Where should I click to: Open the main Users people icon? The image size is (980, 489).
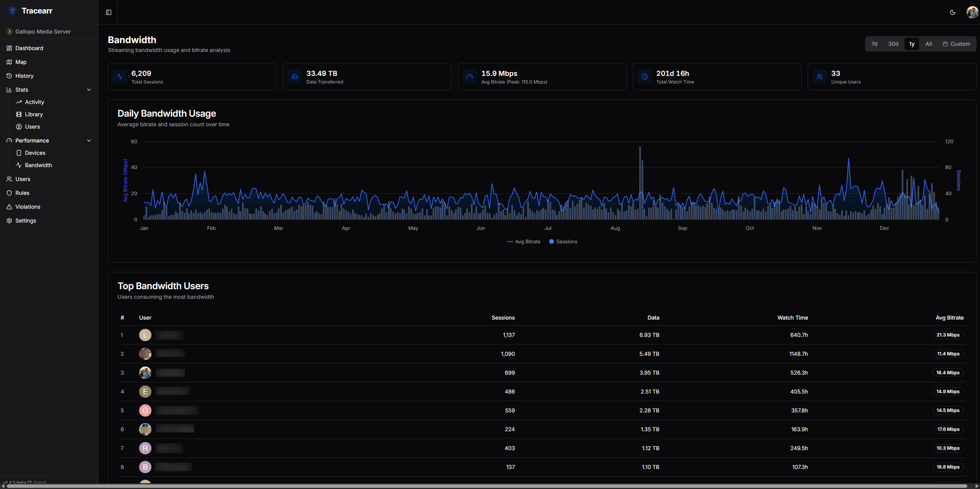[x=9, y=179]
